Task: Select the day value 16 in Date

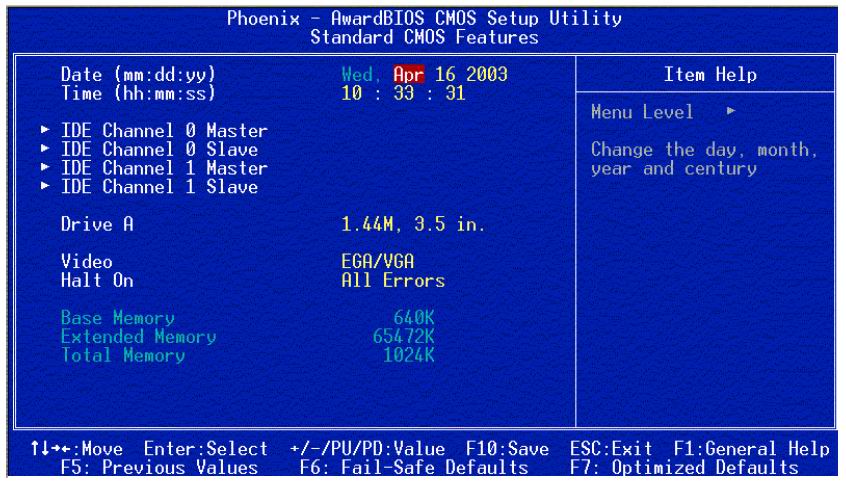Action: [x=445, y=74]
